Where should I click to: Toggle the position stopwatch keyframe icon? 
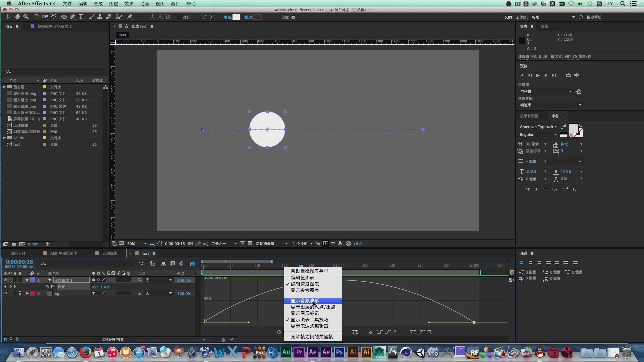[47, 287]
